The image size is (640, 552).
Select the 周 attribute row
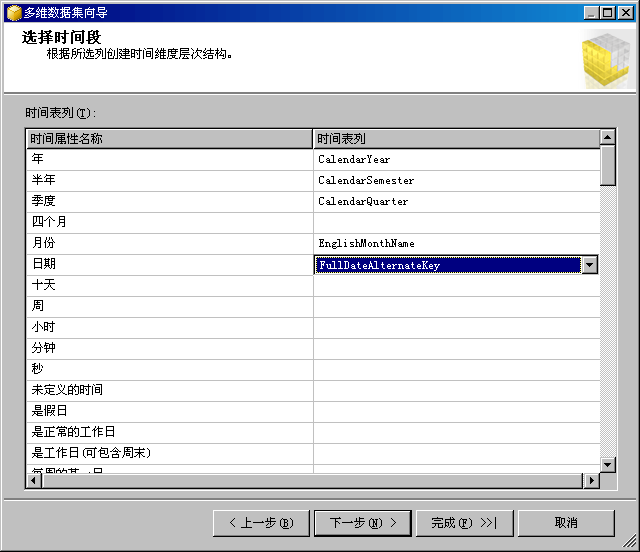(x=169, y=307)
